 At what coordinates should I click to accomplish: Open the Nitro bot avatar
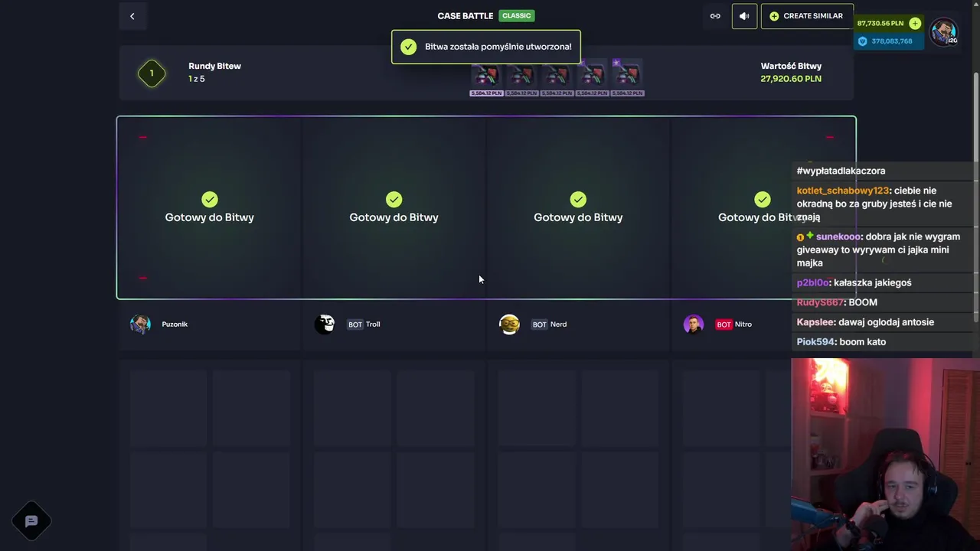(694, 324)
